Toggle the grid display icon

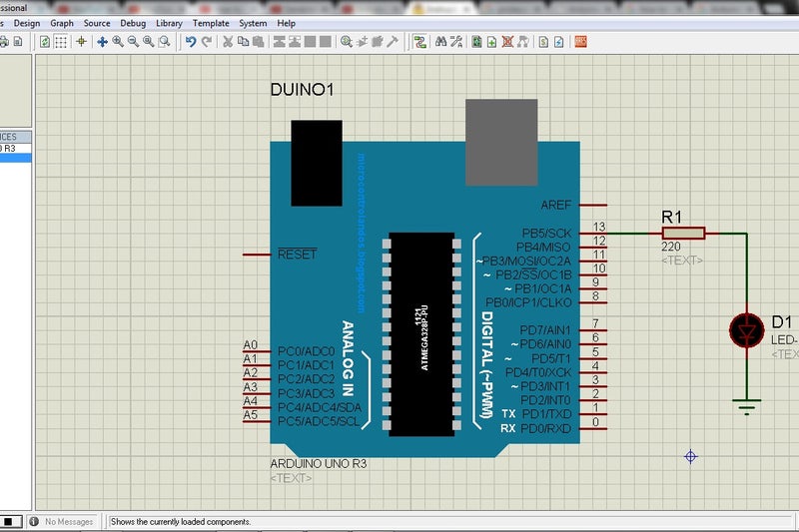[x=61, y=42]
